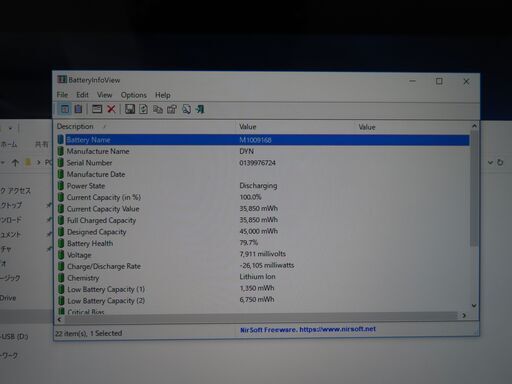Open the View menu
Image resolution: width=512 pixels, height=384 pixels.
click(x=104, y=95)
